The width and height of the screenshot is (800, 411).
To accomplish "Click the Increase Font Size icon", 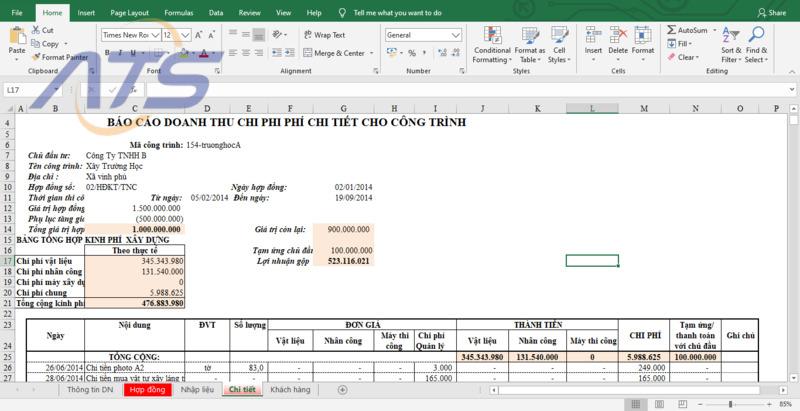I will click(200, 35).
